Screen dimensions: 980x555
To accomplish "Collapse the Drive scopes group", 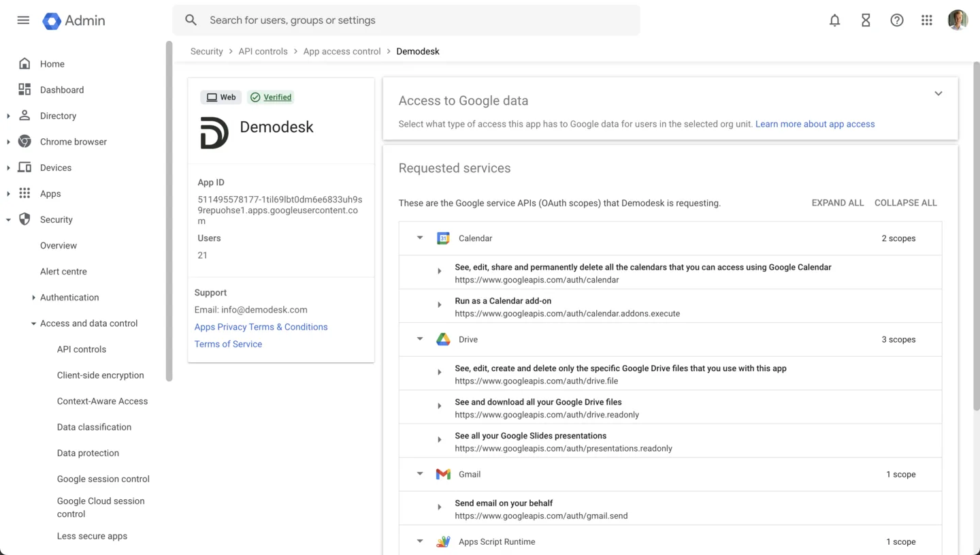I will click(x=420, y=338).
